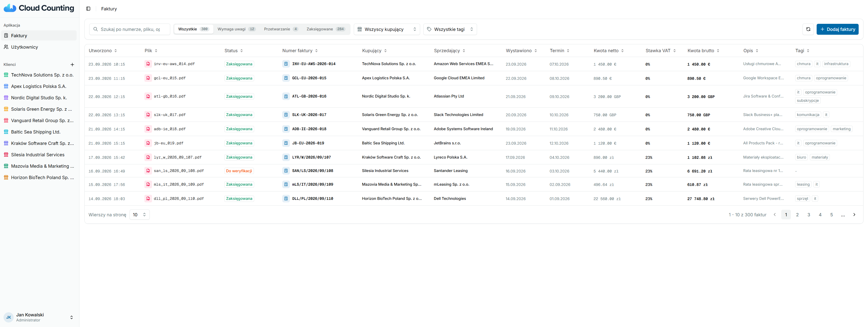Viewport: 868px width, 327px height.
Task: Open the Wszystkie tagi tag filter
Action: (x=450, y=29)
